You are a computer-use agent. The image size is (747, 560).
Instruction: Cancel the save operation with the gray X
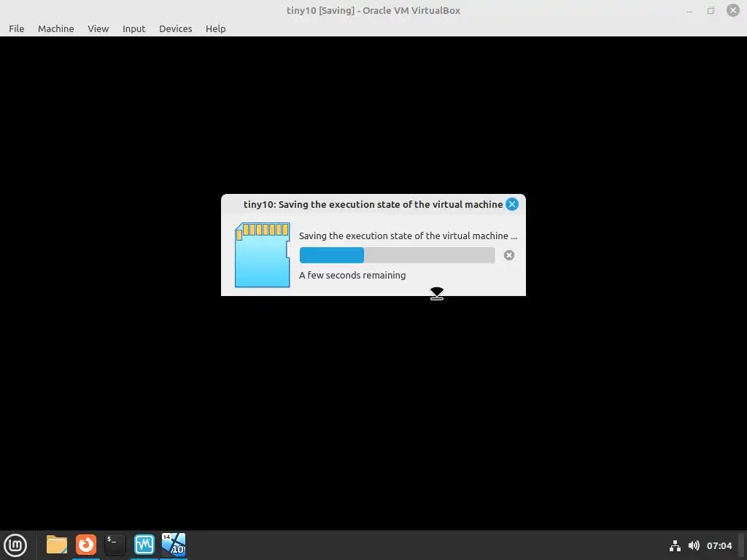[x=508, y=255]
